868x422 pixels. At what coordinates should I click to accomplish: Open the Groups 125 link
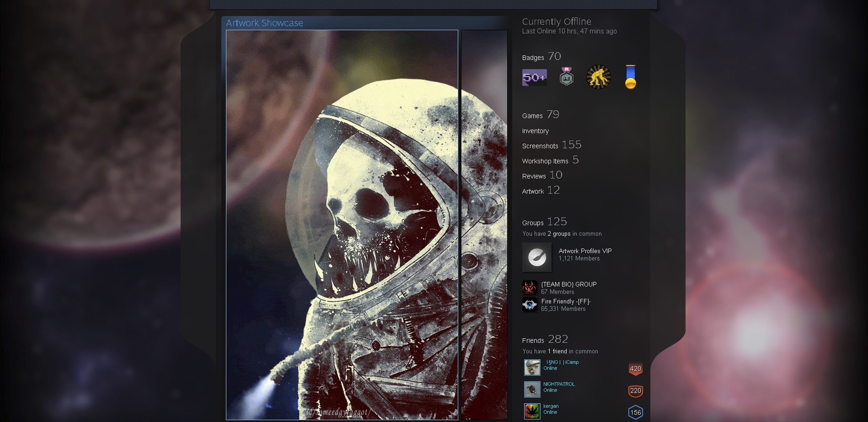tap(545, 222)
